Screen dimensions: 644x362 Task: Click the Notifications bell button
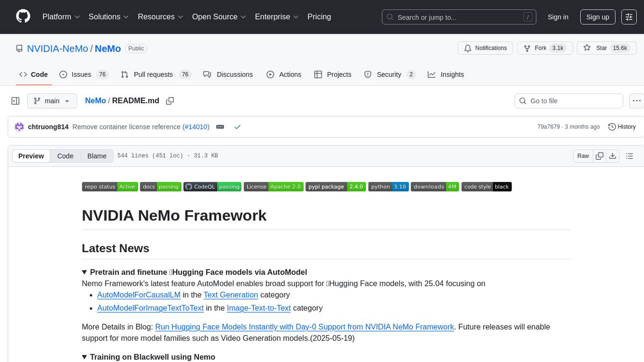pos(485,48)
